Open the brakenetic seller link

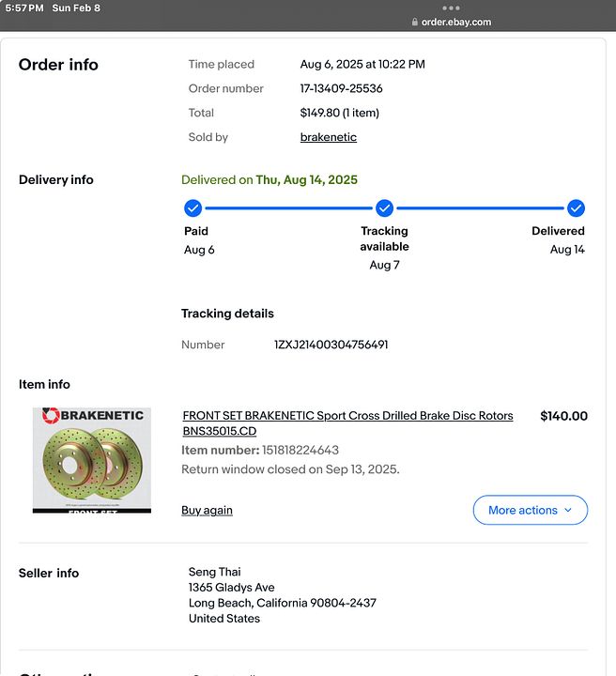[x=329, y=137]
